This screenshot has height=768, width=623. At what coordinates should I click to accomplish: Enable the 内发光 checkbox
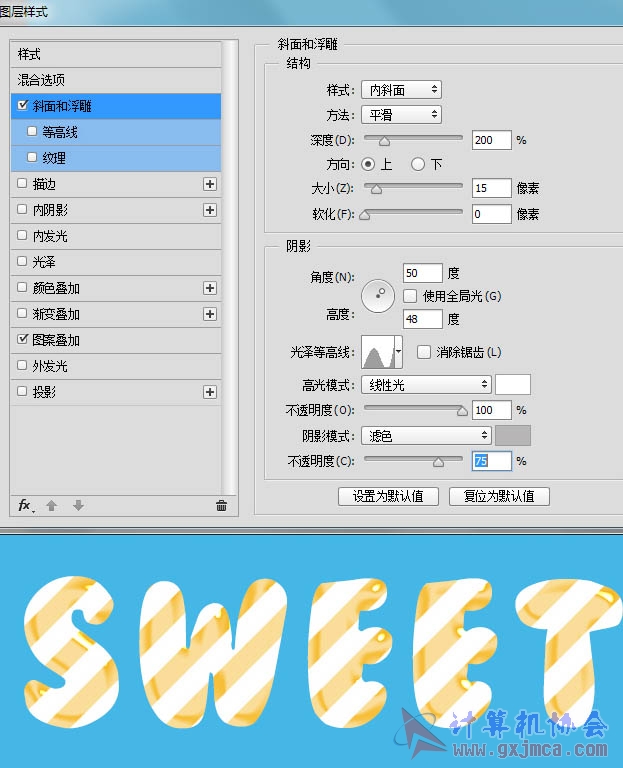click(x=22, y=235)
